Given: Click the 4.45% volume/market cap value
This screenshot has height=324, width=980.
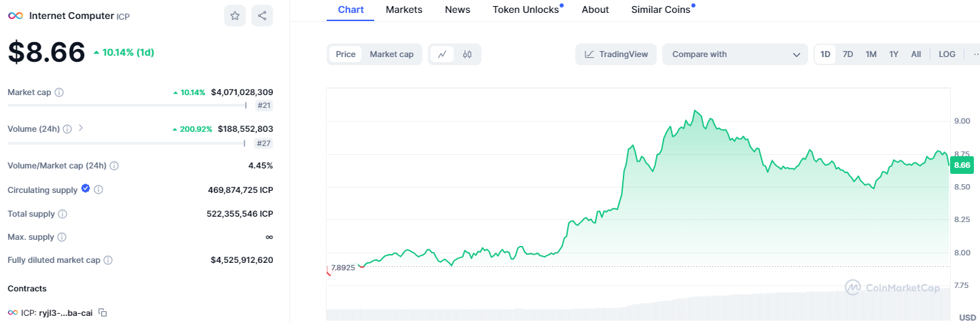Looking at the screenshot, I should tap(261, 166).
